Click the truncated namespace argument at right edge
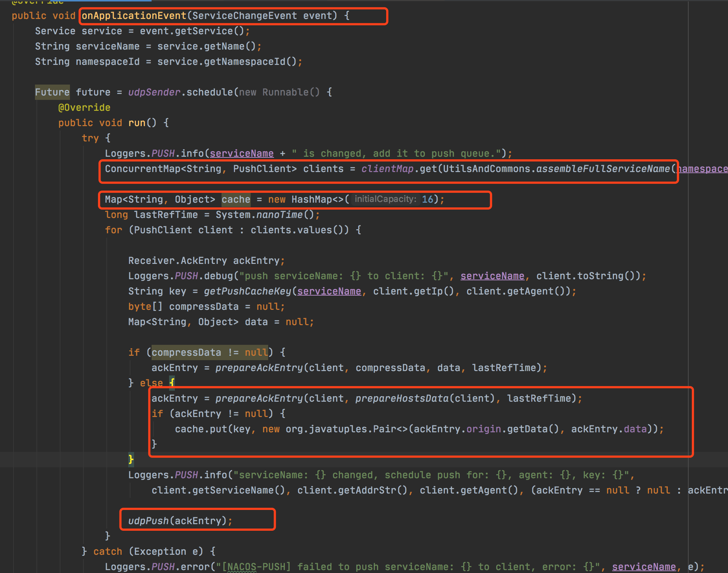The width and height of the screenshot is (728, 573). (702, 169)
